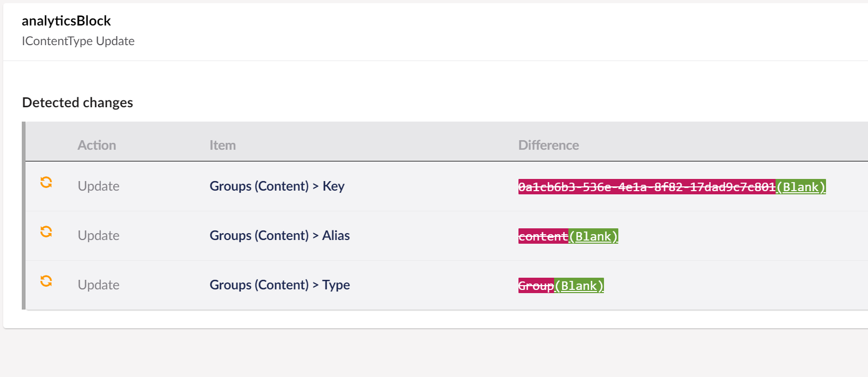Click the green (Blank) value in Key row

[x=801, y=187]
